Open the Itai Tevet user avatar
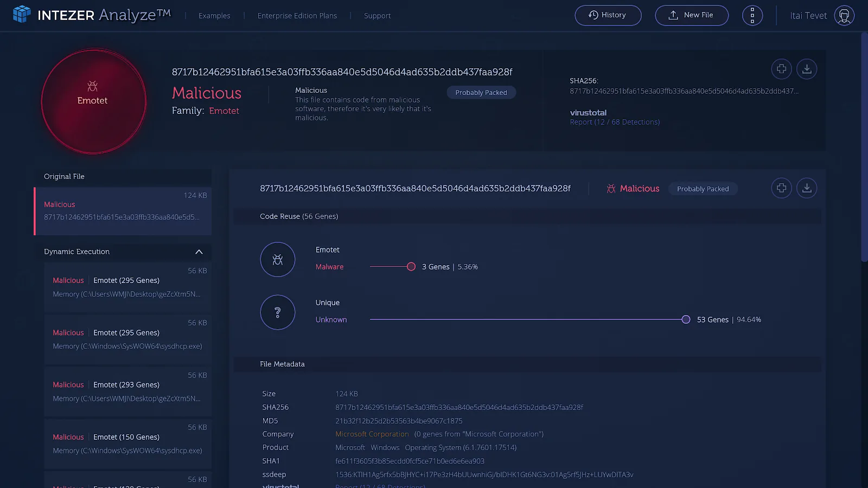This screenshot has height=488, width=868. point(844,15)
